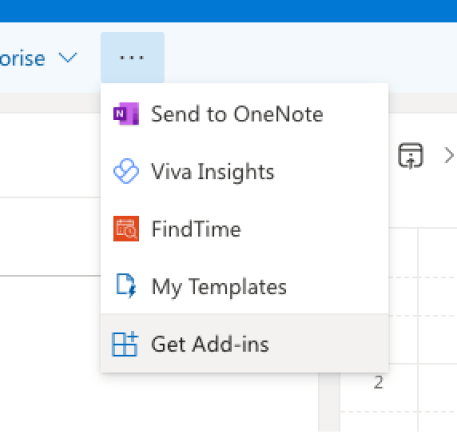Image resolution: width=457 pixels, height=432 pixels.
Task: Click the Viva Insights heart icon
Action: pyautogui.click(x=126, y=171)
